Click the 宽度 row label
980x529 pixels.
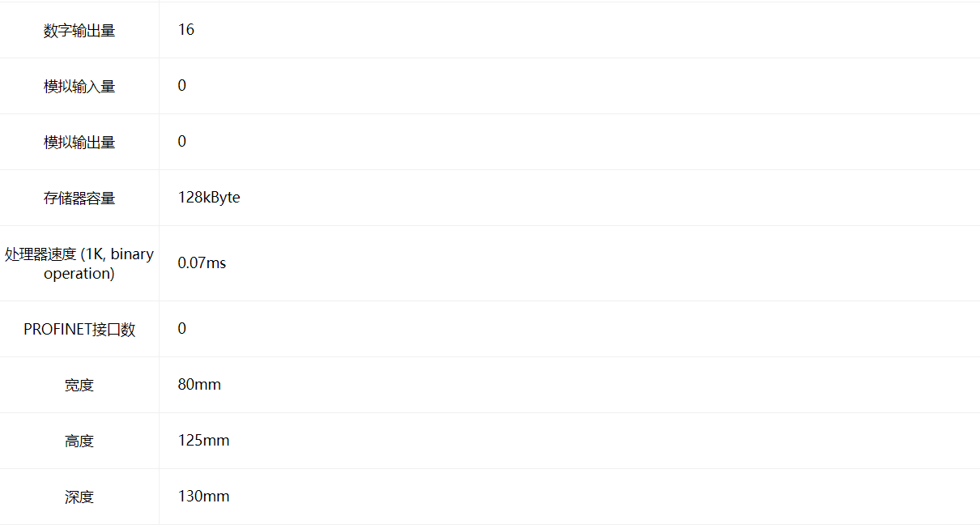[x=79, y=386]
